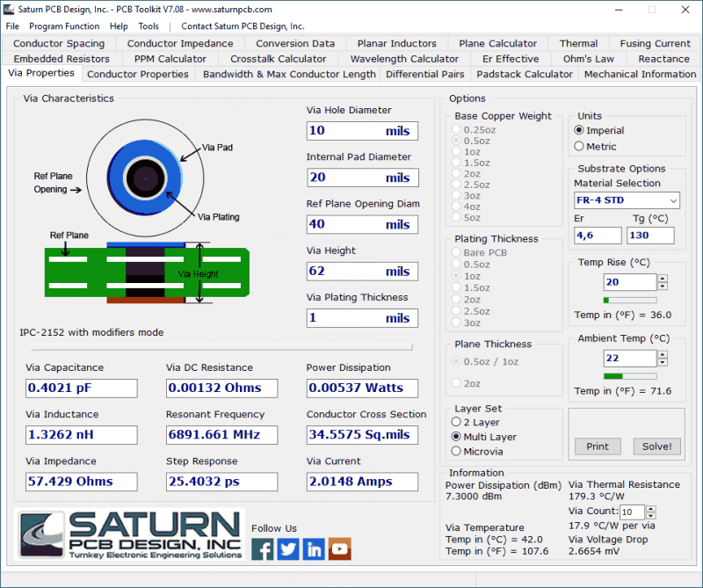This screenshot has height=588, width=703.
Task: Click the Twitter follow icon
Action: coord(287,548)
